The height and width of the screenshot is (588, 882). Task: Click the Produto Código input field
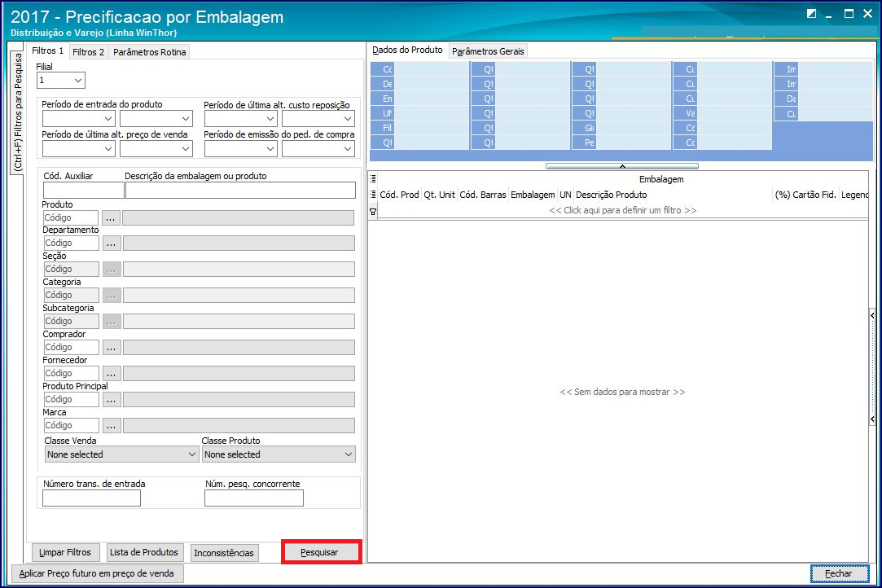(x=71, y=217)
